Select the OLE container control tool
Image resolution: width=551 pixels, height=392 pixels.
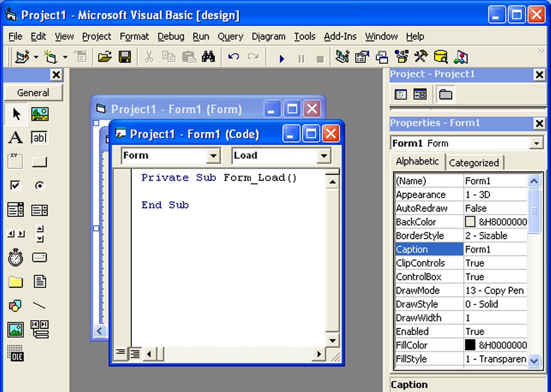[15, 353]
